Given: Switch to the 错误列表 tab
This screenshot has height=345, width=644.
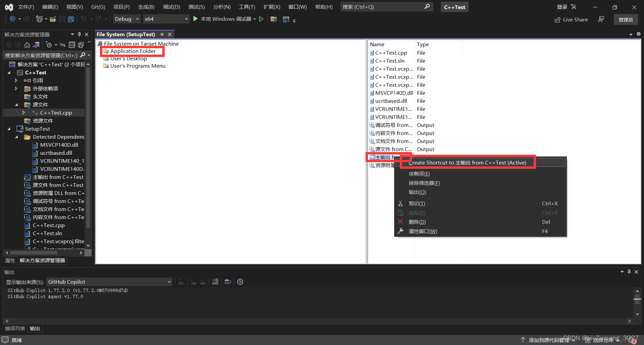Looking at the screenshot, I should (15, 328).
